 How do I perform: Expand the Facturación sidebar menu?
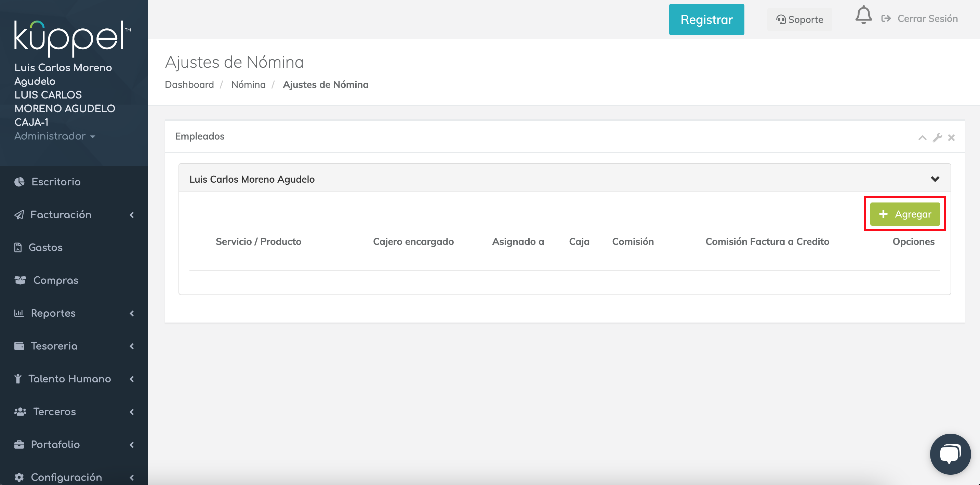pos(61,215)
